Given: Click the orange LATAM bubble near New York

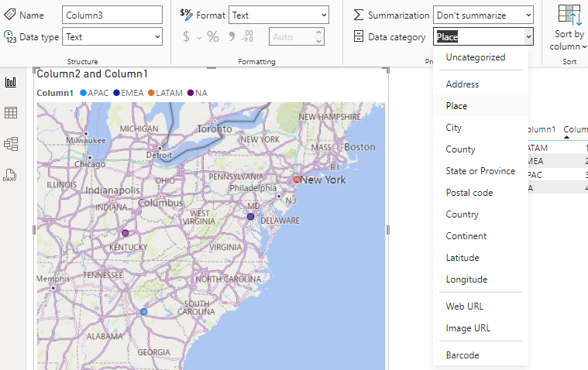Looking at the screenshot, I should [x=297, y=180].
